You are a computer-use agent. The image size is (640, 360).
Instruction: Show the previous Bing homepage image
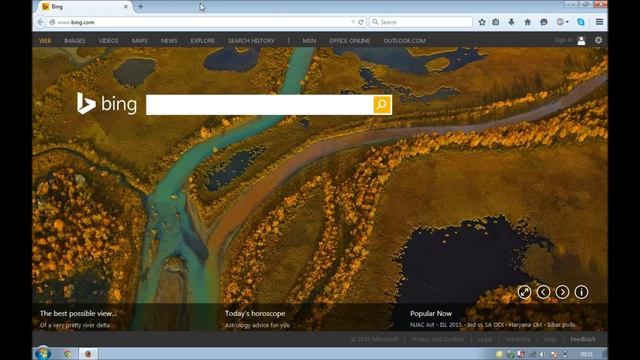pos(543,292)
